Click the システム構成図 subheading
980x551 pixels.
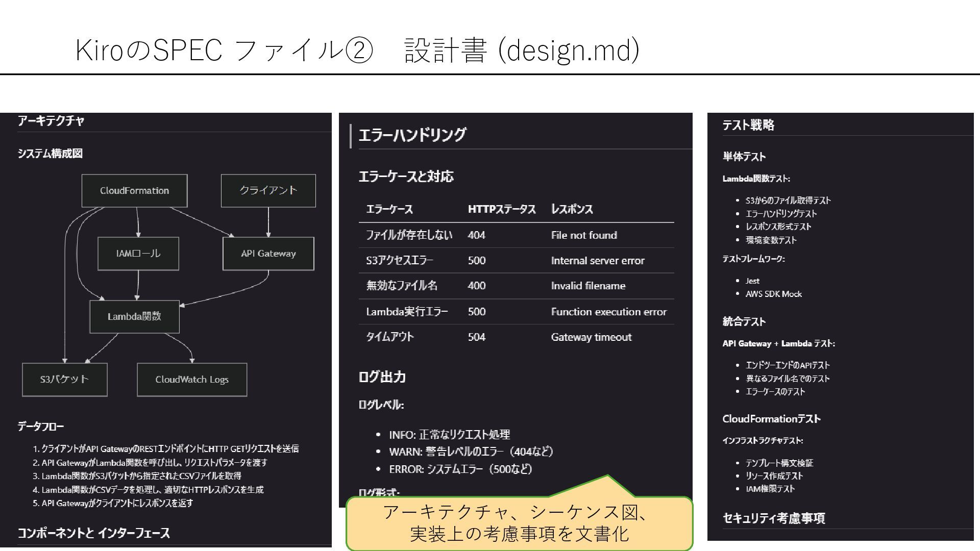tap(50, 154)
